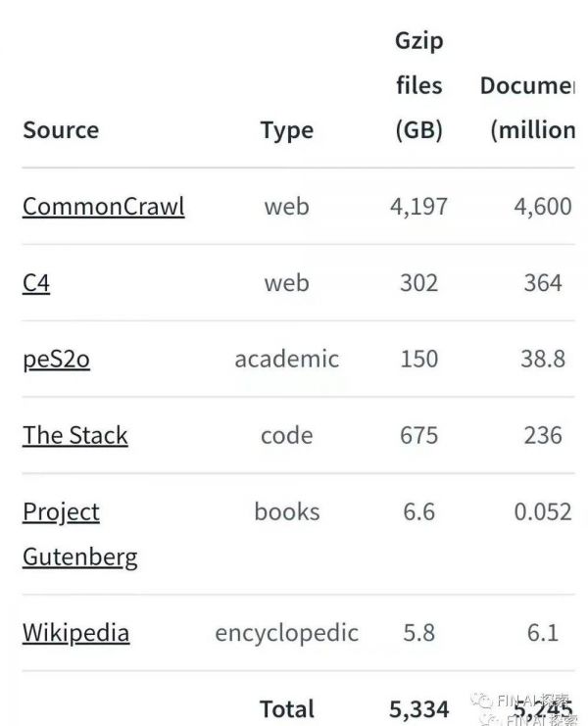Click the CommonCrawl 4,197 GB cell

click(418, 207)
